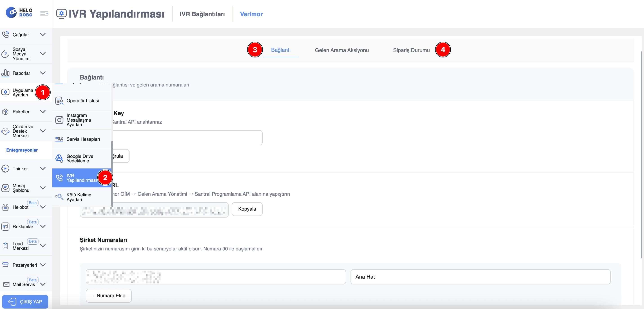Click the IVR Yapılandırması header gear icon
Screen dimensions: 644x309
pyautogui.click(x=61, y=14)
